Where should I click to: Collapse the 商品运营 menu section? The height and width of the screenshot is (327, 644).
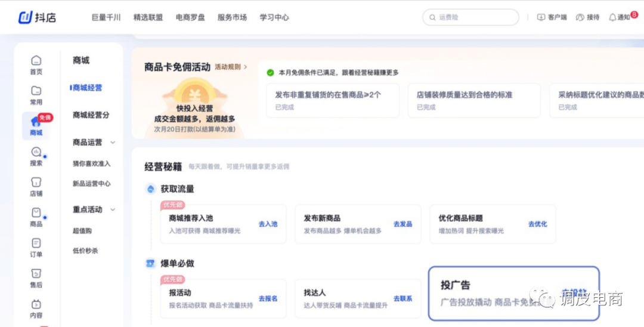(113, 143)
